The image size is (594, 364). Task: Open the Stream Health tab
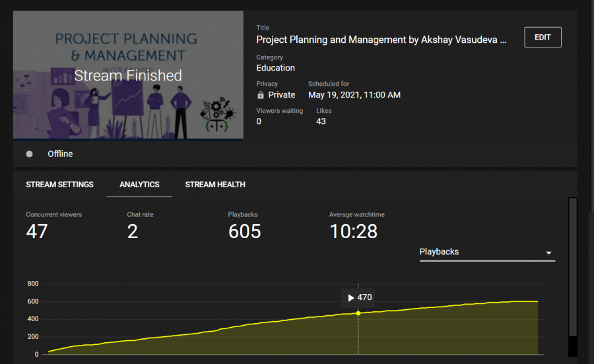pyautogui.click(x=215, y=185)
